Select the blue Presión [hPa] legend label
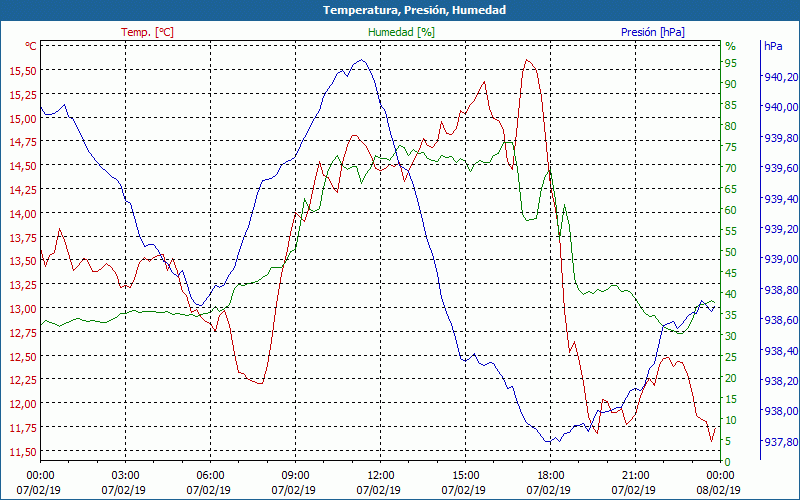Viewport: 800px width, 500px height. click(653, 32)
